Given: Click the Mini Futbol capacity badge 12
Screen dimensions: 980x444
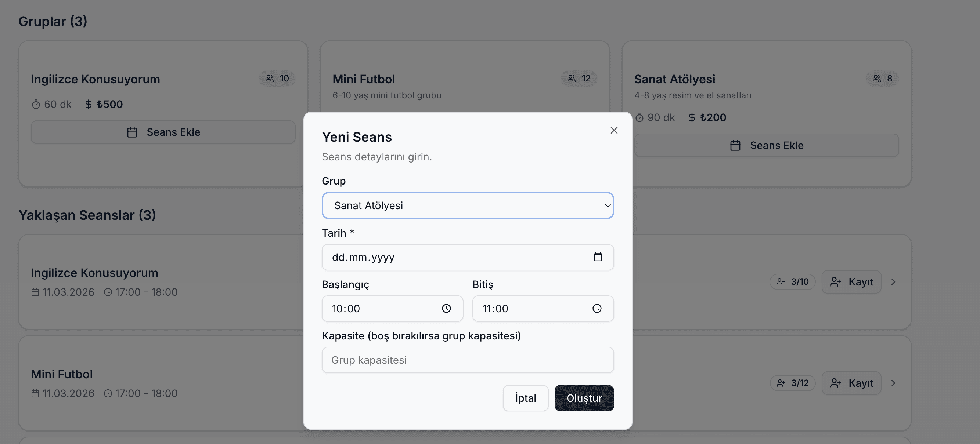Looking at the screenshot, I should point(579,79).
